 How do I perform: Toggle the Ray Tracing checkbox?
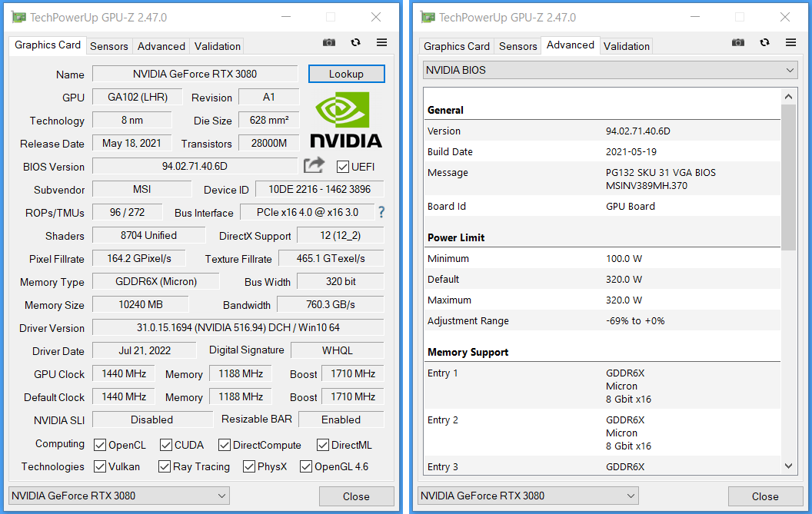click(164, 466)
